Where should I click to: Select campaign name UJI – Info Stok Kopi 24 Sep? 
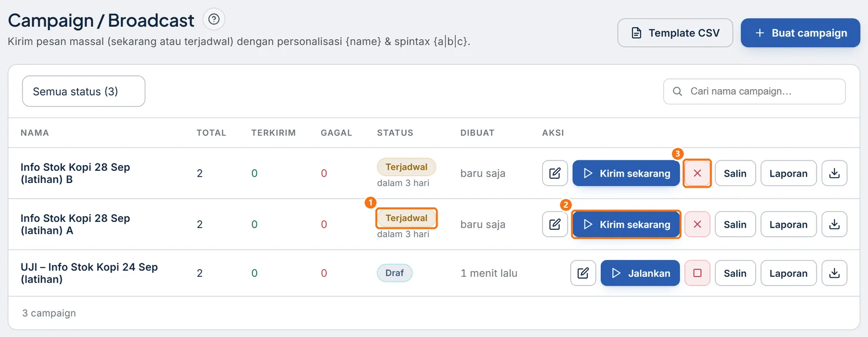[x=89, y=273]
